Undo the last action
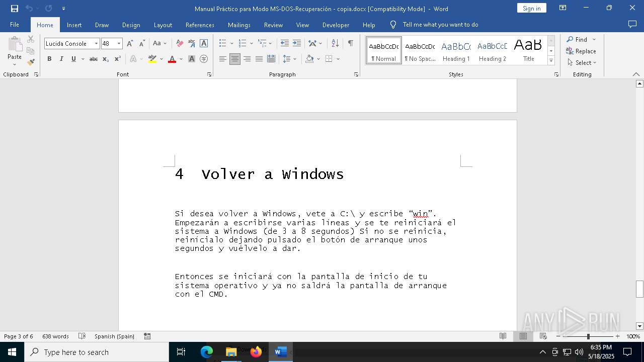This screenshot has height=362, width=644. [x=29, y=9]
